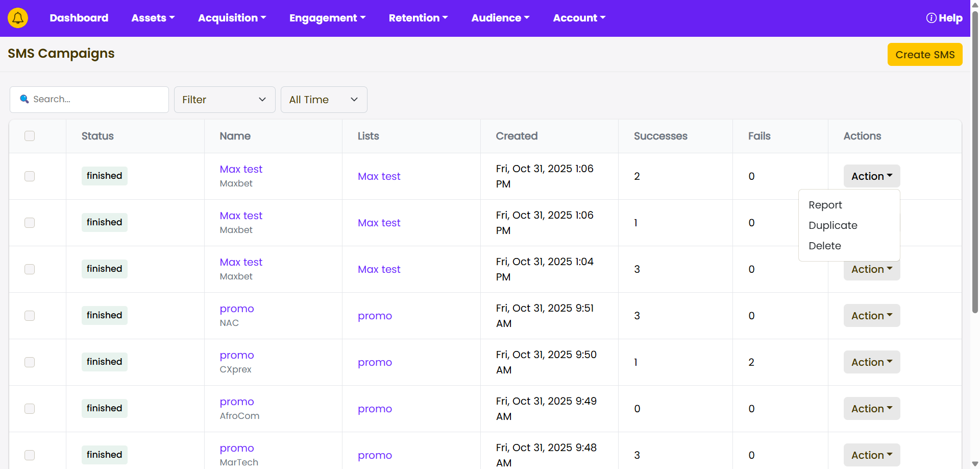Tick checkbox for promo CXprex campaign
The height and width of the screenshot is (469, 980).
pos(30,362)
